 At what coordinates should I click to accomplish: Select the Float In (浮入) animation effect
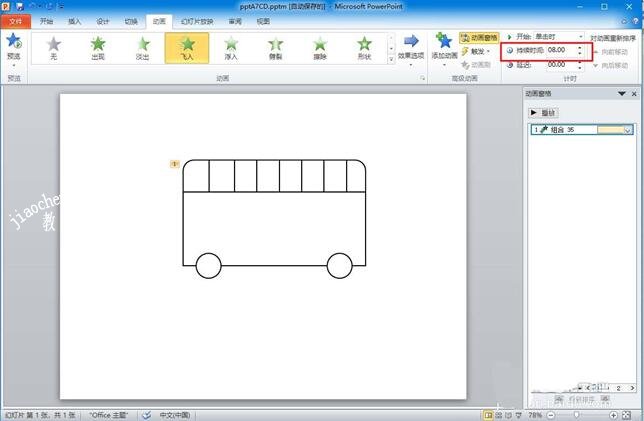(231, 48)
